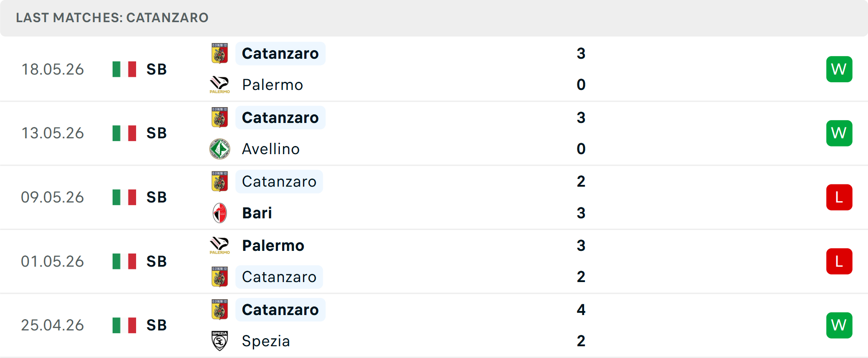Click Italy flag on 25.04.26 row
The width and height of the screenshot is (868, 358).
(x=124, y=325)
